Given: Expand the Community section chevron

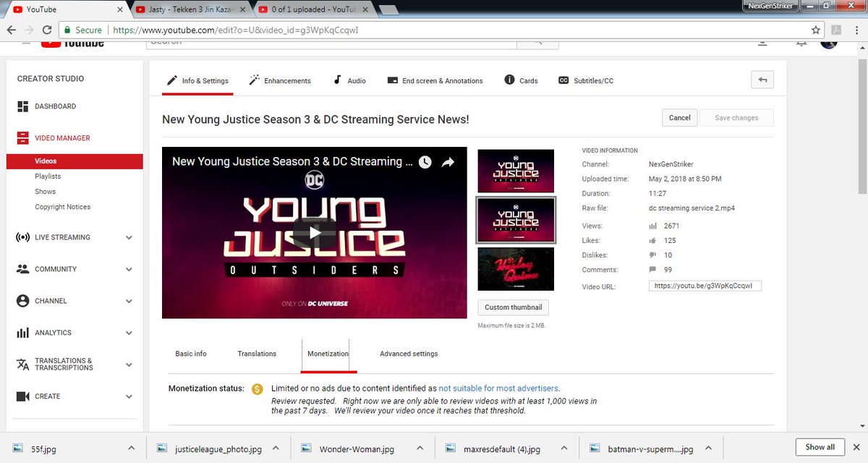Looking at the screenshot, I should [x=129, y=269].
